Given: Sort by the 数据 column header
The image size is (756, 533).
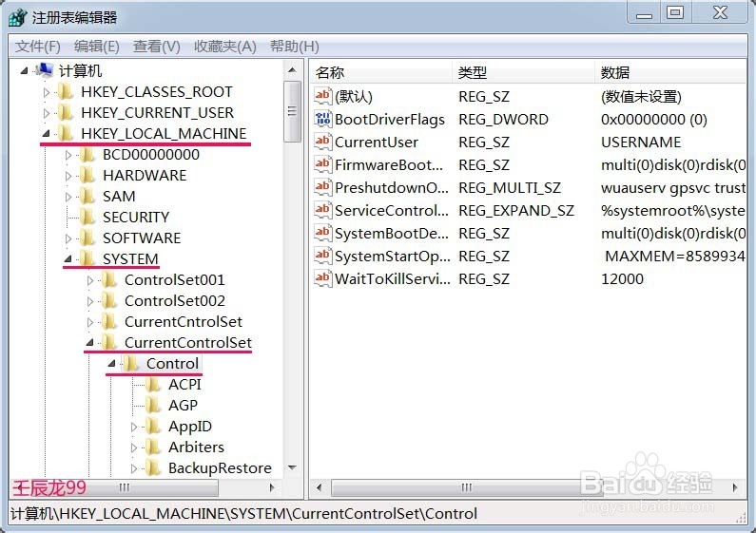Looking at the screenshot, I should (x=670, y=73).
